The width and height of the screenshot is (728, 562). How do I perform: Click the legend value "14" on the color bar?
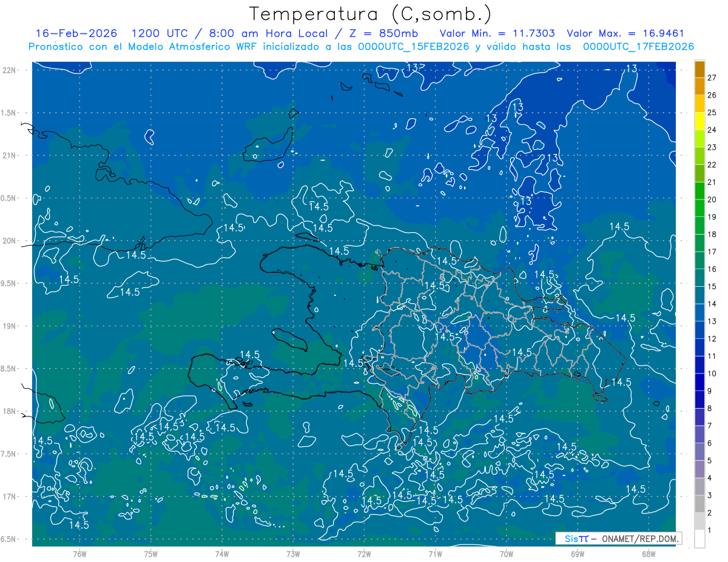(x=712, y=304)
